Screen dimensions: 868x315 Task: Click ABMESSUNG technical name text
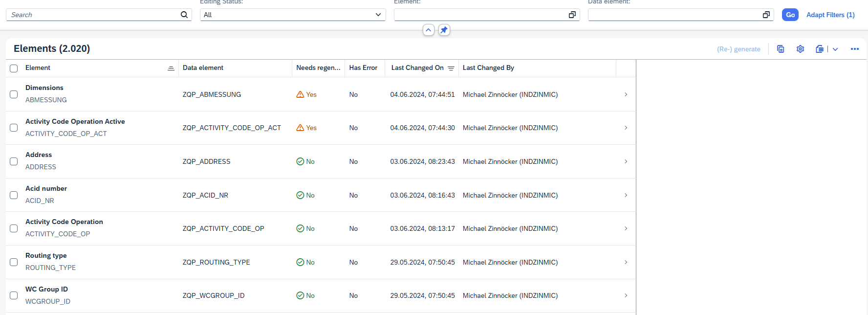click(x=46, y=100)
